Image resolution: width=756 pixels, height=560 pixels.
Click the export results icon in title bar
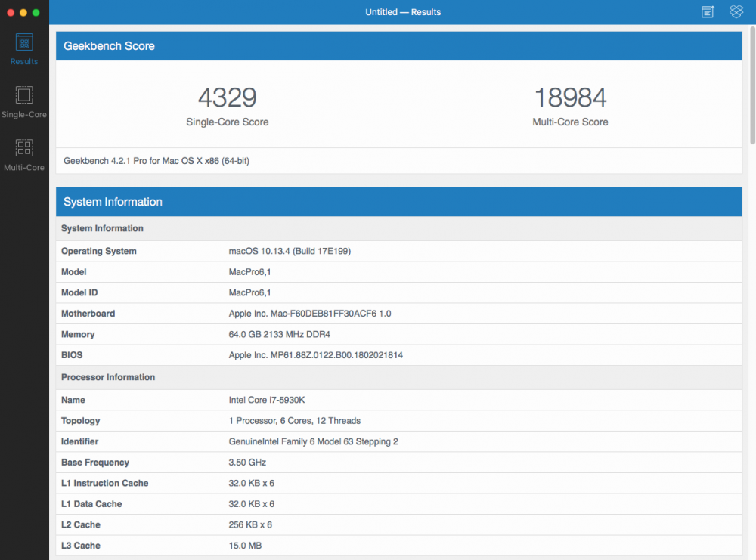coord(708,12)
